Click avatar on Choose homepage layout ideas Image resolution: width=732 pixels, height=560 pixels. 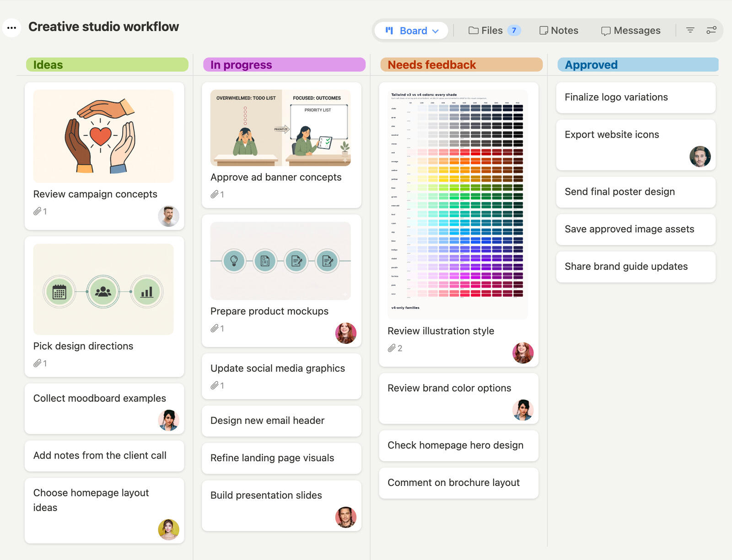point(168,530)
